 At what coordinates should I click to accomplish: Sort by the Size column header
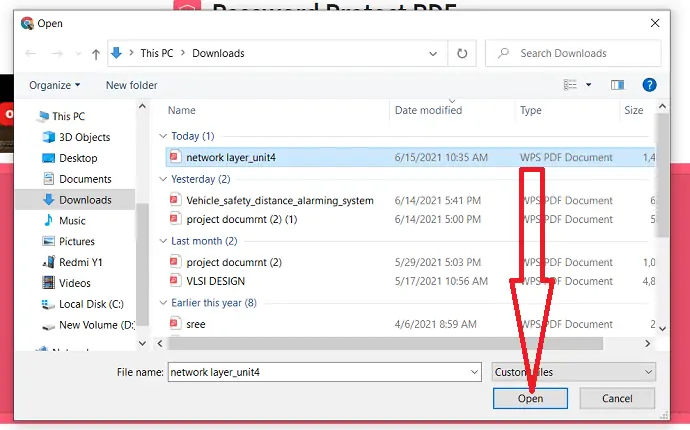[x=633, y=110]
